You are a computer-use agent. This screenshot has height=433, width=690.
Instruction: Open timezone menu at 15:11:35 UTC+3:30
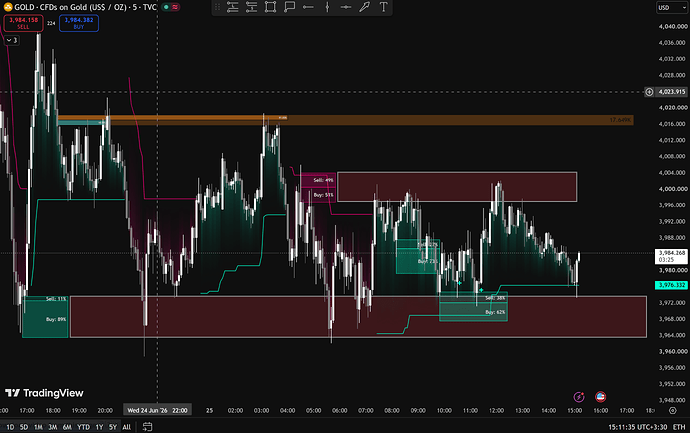click(638, 427)
